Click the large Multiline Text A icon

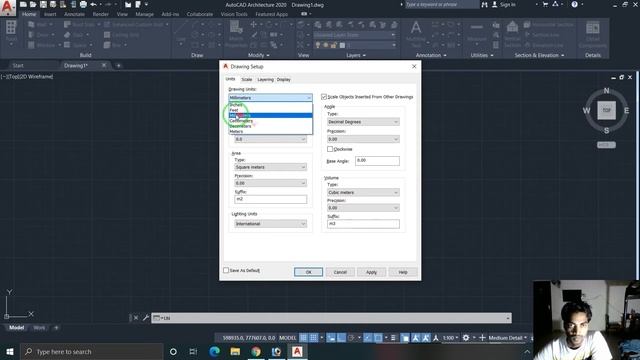[x=416, y=28]
